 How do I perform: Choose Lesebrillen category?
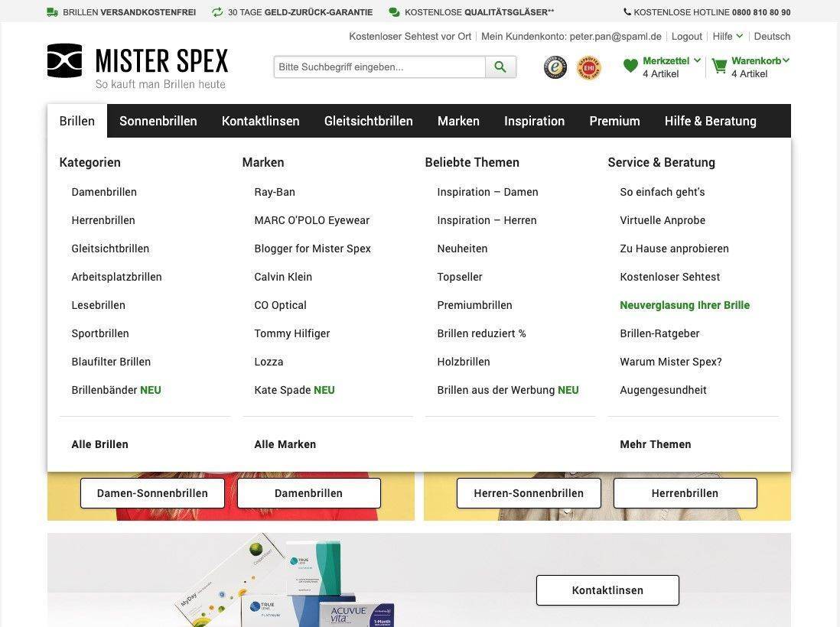[x=99, y=305]
